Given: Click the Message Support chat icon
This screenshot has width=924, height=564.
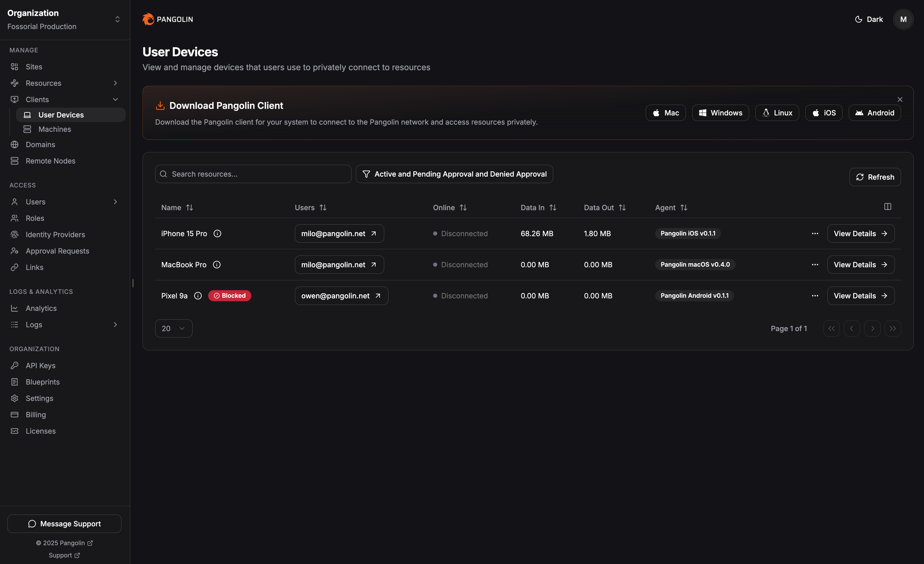Looking at the screenshot, I should coord(32,523).
